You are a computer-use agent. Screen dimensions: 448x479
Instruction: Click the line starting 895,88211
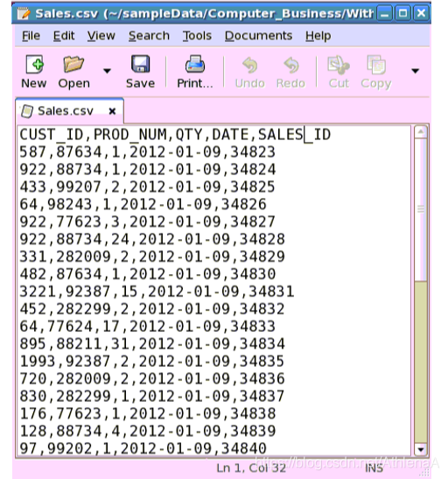[152, 343]
